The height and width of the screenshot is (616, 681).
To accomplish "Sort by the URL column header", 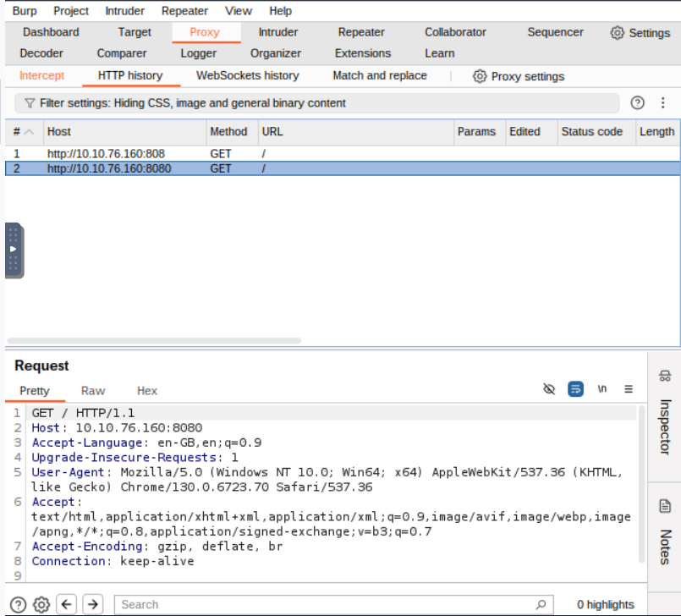I will [355, 132].
